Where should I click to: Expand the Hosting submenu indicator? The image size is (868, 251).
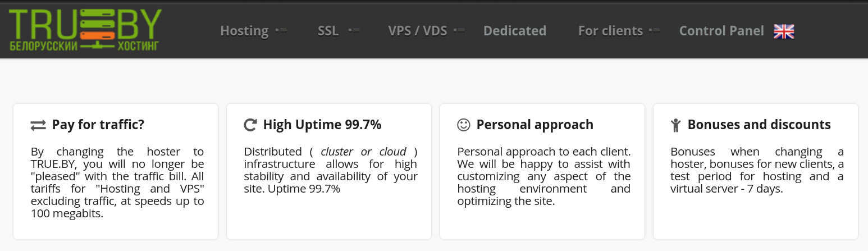[281, 31]
